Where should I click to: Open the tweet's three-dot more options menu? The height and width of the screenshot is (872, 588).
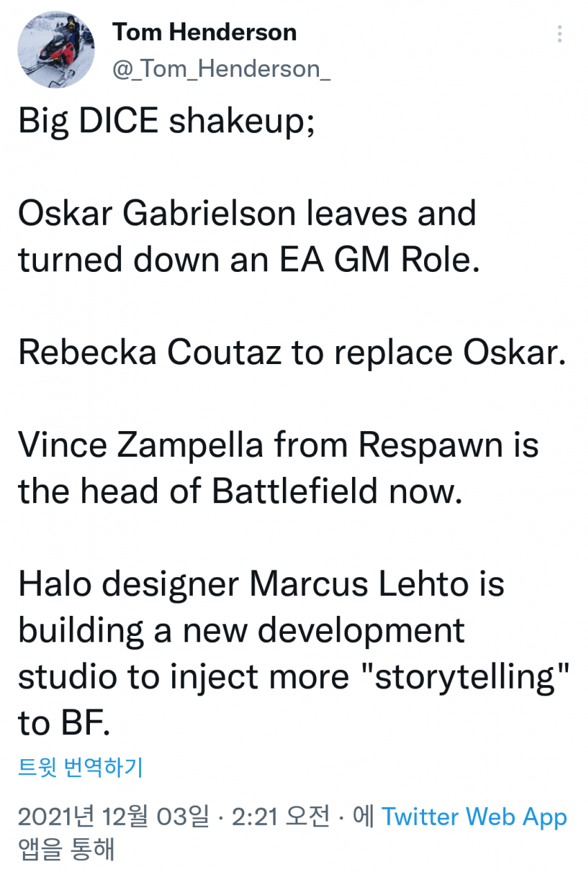click(x=559, y=34)
